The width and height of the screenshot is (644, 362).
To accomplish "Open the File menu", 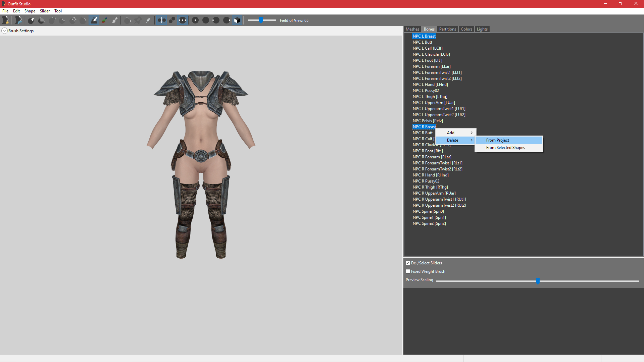I will (5, 11).
